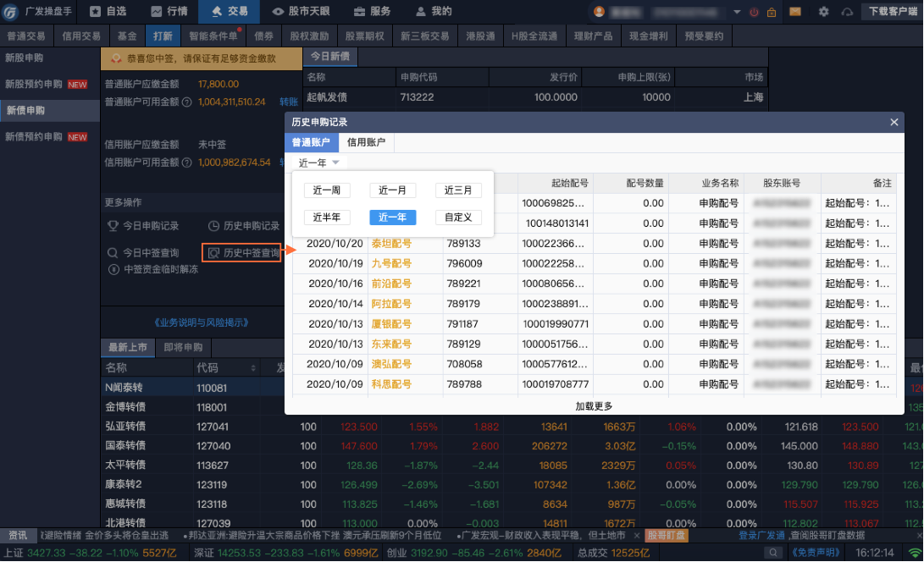
Task: Switch to 智能条件单 tab
Action: [213, 36]
